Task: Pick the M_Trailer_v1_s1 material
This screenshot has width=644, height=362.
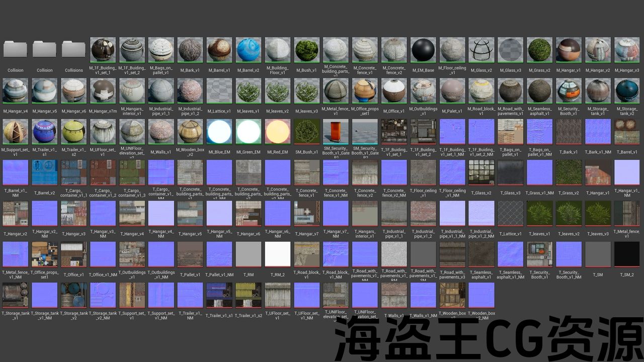Action: pyautogui.click(x=45, y=132)
